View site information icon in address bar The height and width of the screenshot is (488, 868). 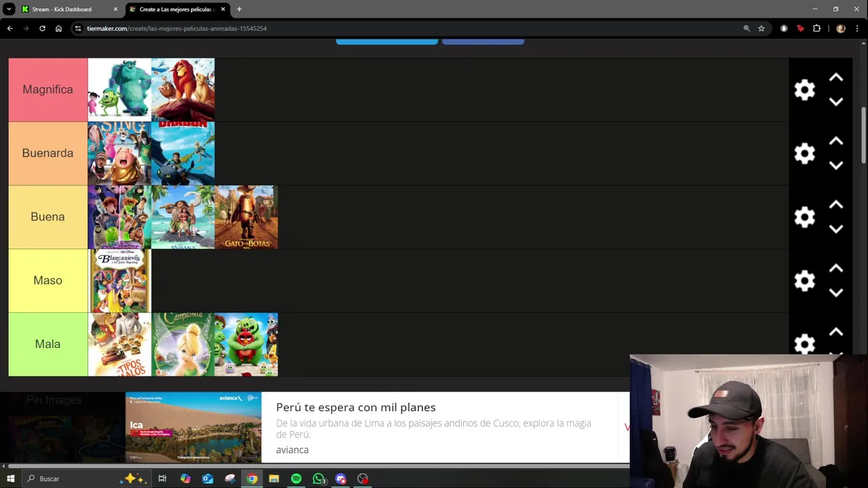pos(78,28)
